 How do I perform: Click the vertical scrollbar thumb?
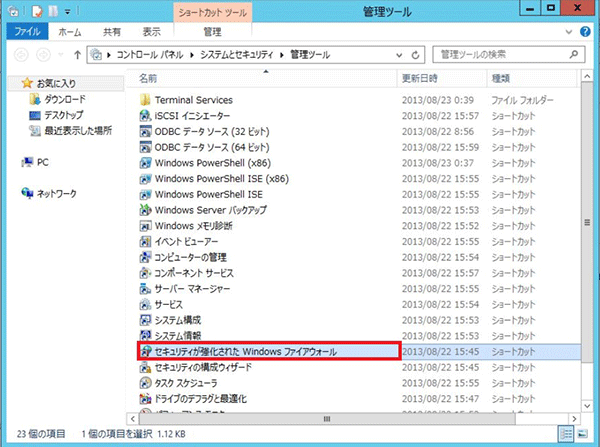[587, 222]
